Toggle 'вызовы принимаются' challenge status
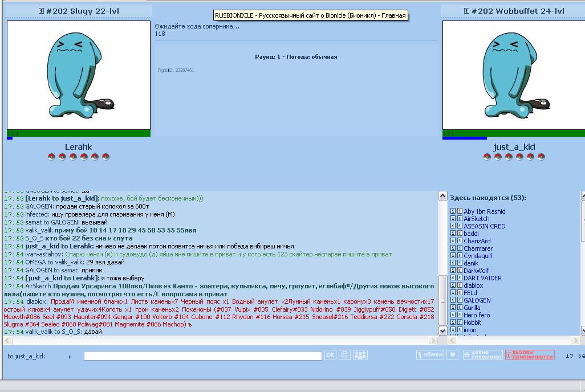Viewport: 585px width, 392px height. tap(530, 355)
